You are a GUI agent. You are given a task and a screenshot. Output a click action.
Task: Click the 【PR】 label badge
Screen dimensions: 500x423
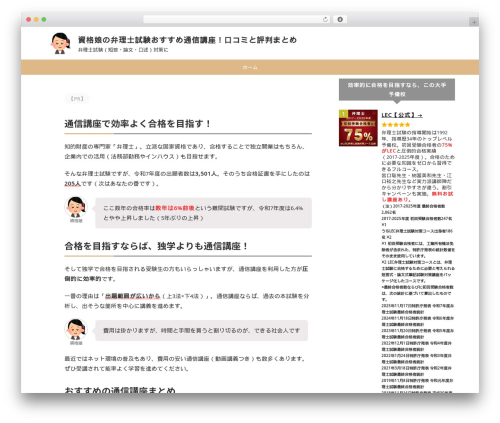[x=77, y=99]
